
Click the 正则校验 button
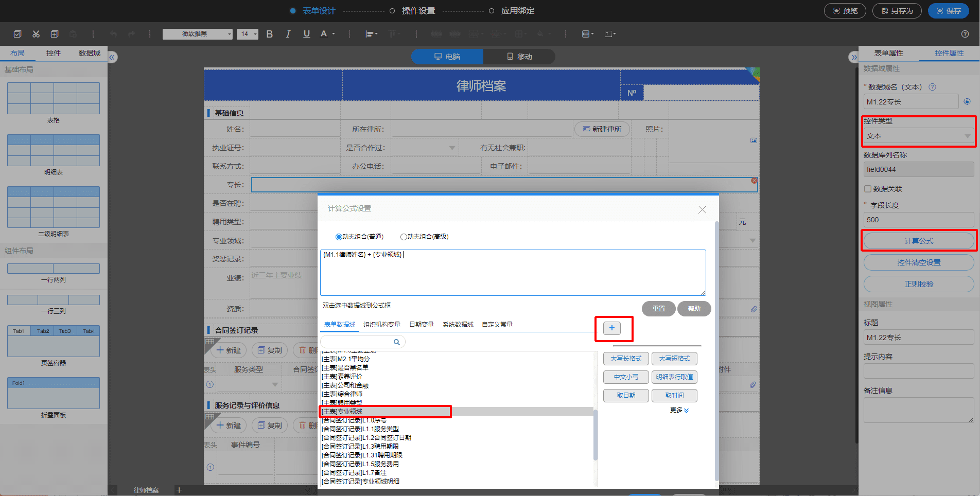tap(919, 284)
